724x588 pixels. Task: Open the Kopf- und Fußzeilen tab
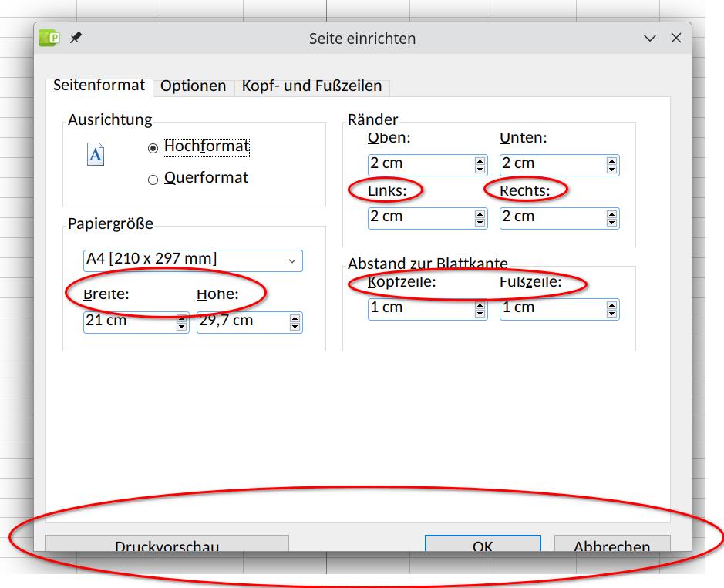tap(311, 86)
